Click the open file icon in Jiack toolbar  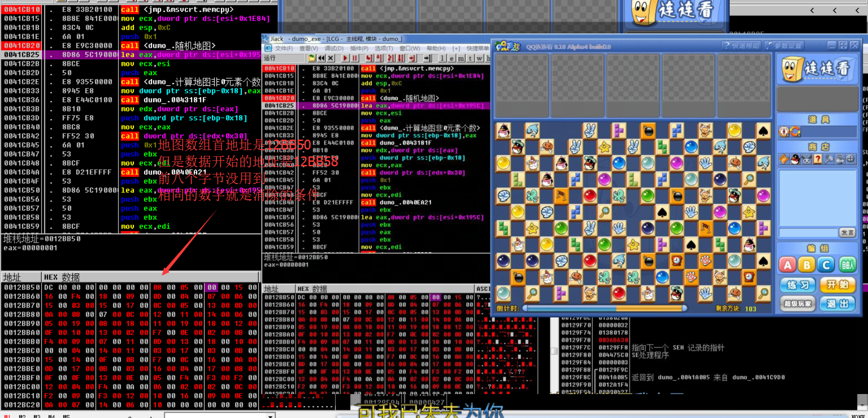click(311, 58)
